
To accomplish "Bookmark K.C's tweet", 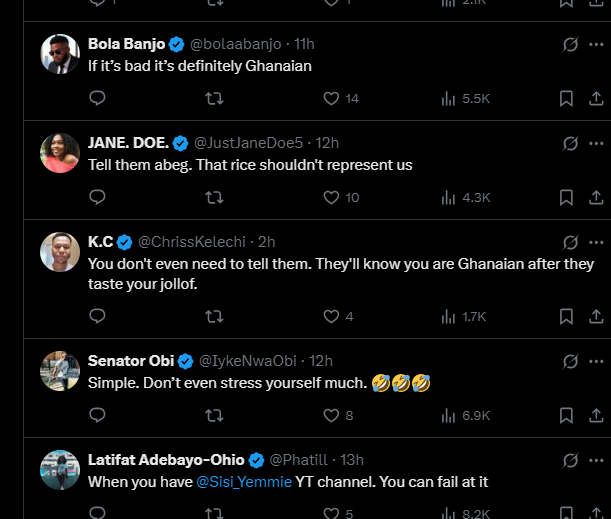I will click(x=566, y=317).
